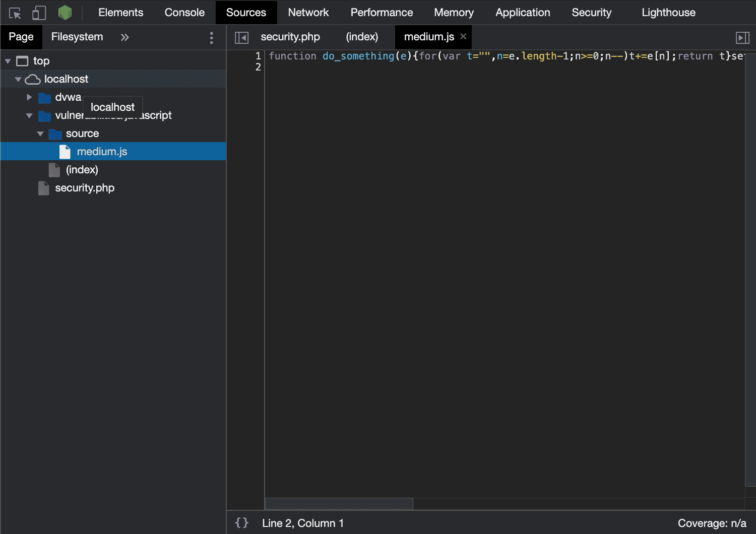The height and width of the screenshot is (534, 756).
Task: Activate the inspect element tool
Action: pyautogui.click(x=15, y=12)
